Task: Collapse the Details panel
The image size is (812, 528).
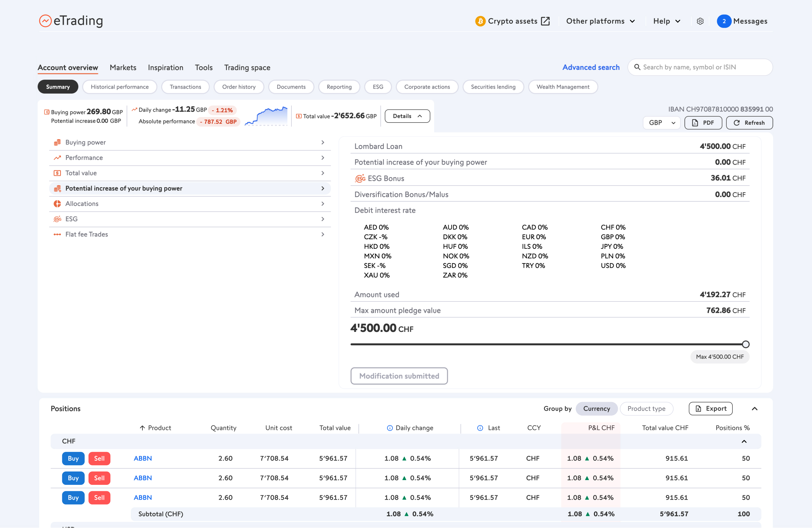Action: 407,116
